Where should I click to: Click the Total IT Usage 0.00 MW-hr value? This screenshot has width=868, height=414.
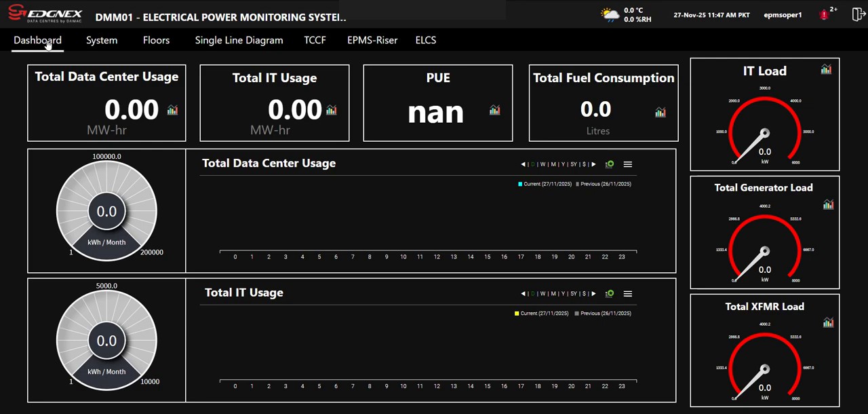295,110
